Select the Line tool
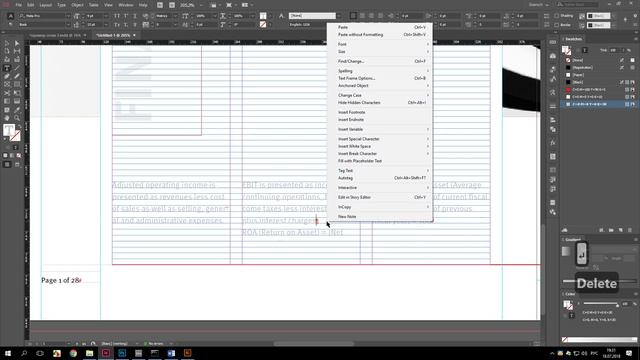Image resolution: width=640 pixels, height=360 pixels. (x=17, y=68)
